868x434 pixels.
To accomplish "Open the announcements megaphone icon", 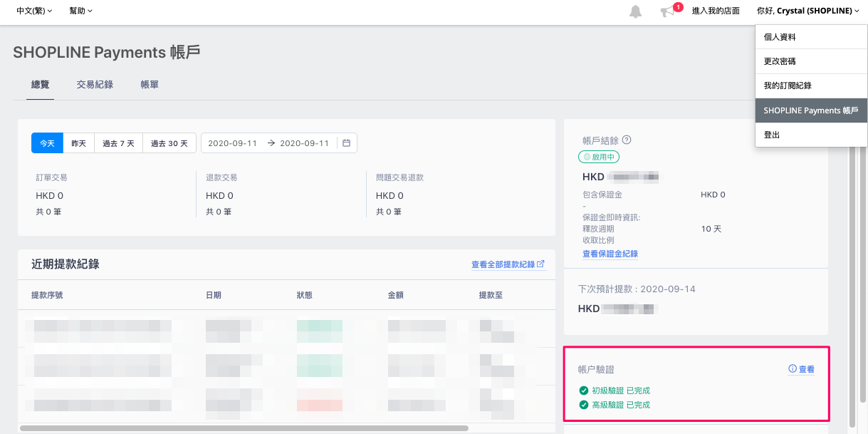I will pyautogui.click(x=668, y=11).
